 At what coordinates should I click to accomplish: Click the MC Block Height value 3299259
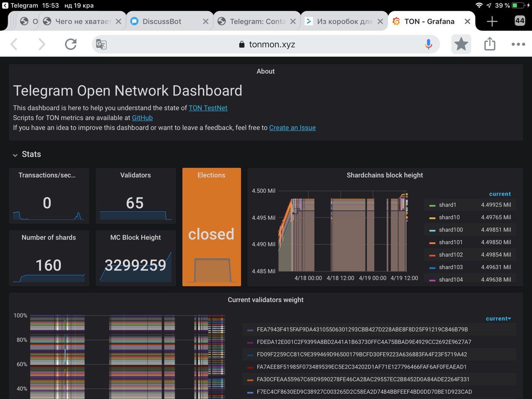[x=135, y=265]
